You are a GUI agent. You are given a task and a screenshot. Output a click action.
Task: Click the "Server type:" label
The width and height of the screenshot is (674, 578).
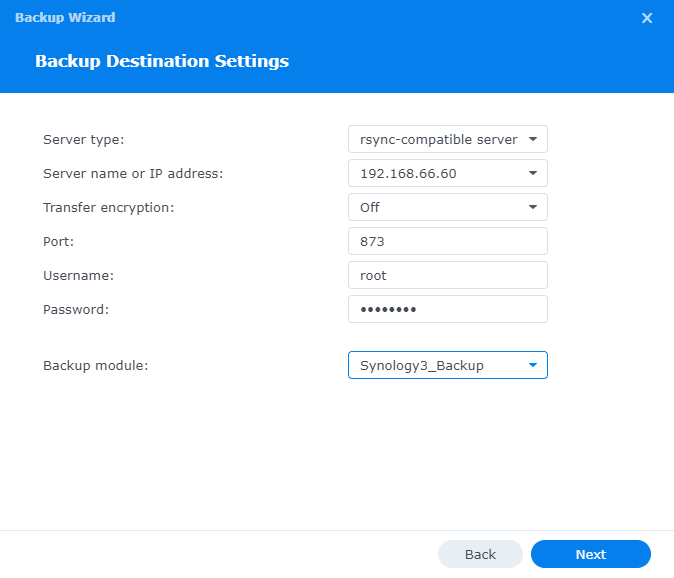(84, 140)
